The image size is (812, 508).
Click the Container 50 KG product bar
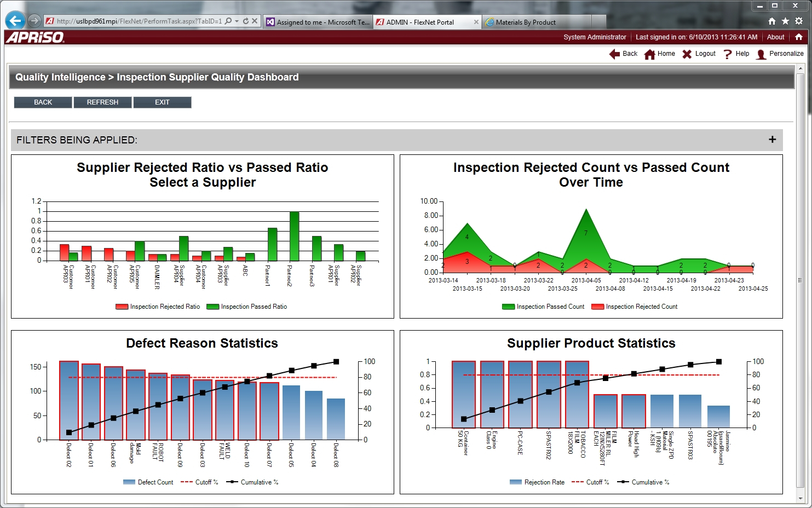click(x=464, y=394)
